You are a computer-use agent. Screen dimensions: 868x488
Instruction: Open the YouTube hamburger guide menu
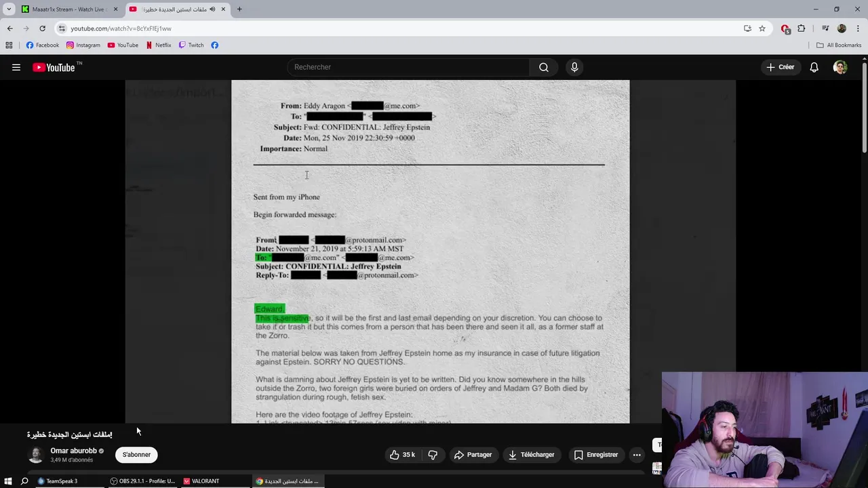coord(16,67)
